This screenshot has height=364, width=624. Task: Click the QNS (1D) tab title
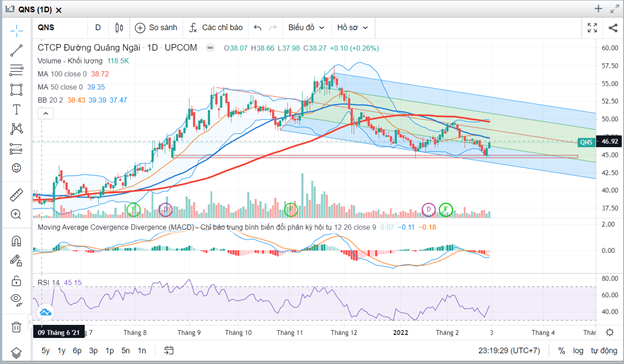[x=35, y=10]
